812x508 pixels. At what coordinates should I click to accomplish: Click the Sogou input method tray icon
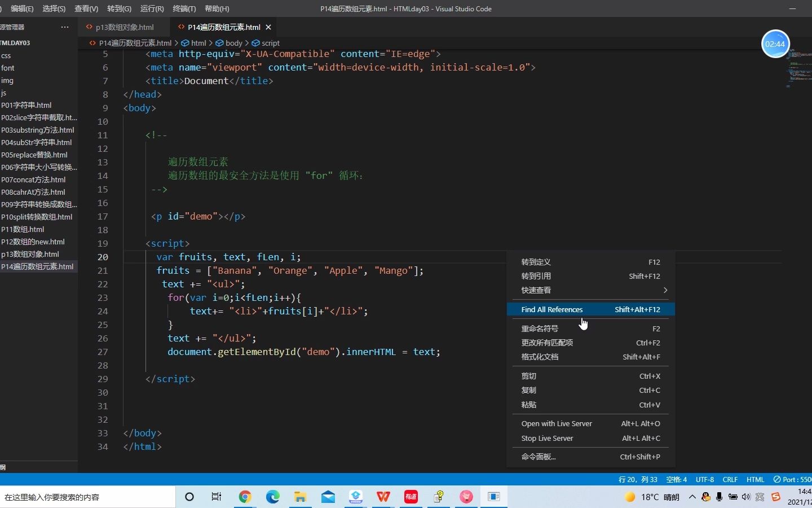coord(776,497)
